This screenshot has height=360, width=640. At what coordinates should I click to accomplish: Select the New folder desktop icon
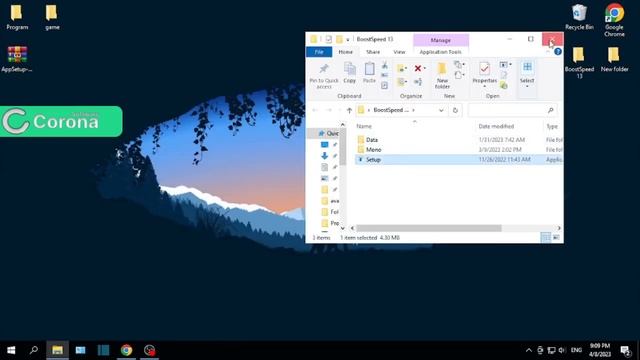(614, 59)
